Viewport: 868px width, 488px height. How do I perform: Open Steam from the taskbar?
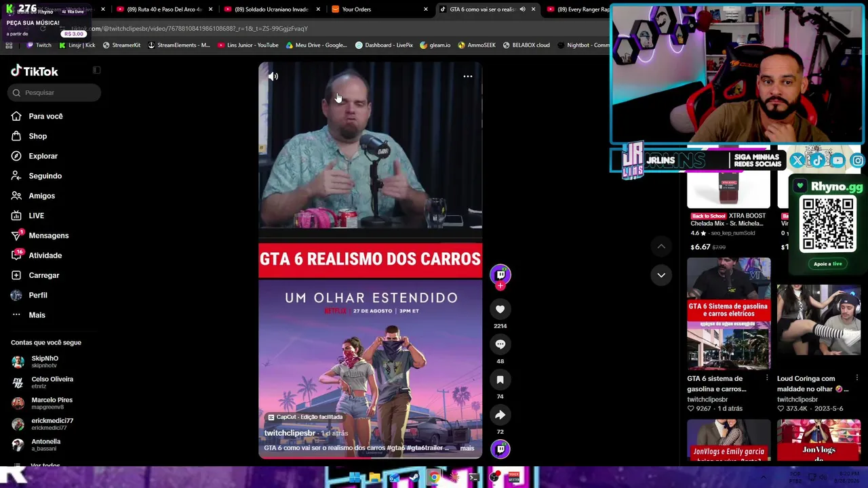[414, 479]
